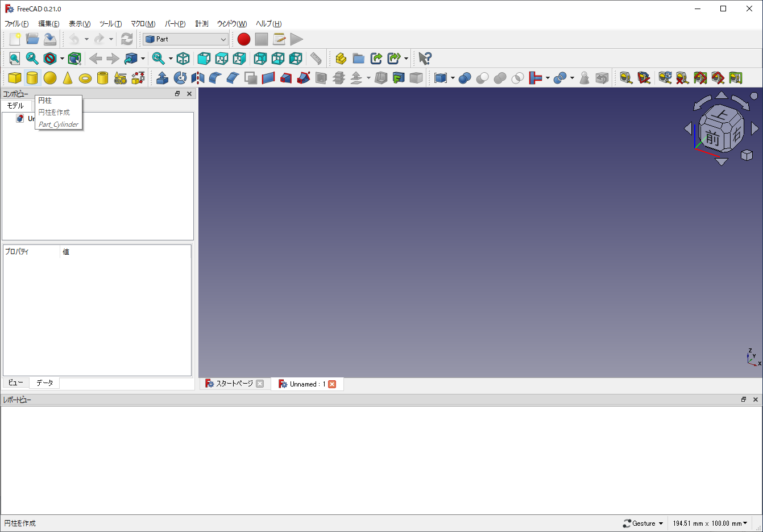
Task: Create a sphere primitive
Action: 50,78
